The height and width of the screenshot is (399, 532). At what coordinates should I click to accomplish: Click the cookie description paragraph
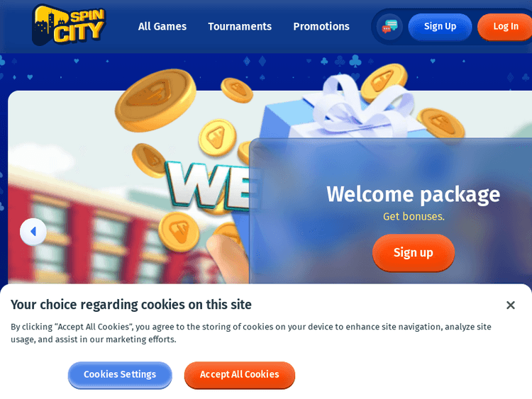[251, 333]
